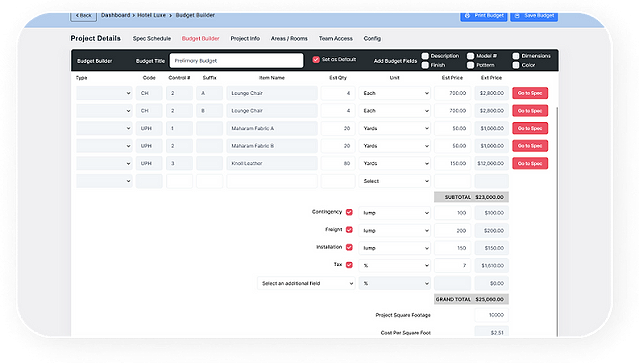639x364 pixels.
Task: Enable the Dimensions budget field checkbox
Action: coord(516,56)
